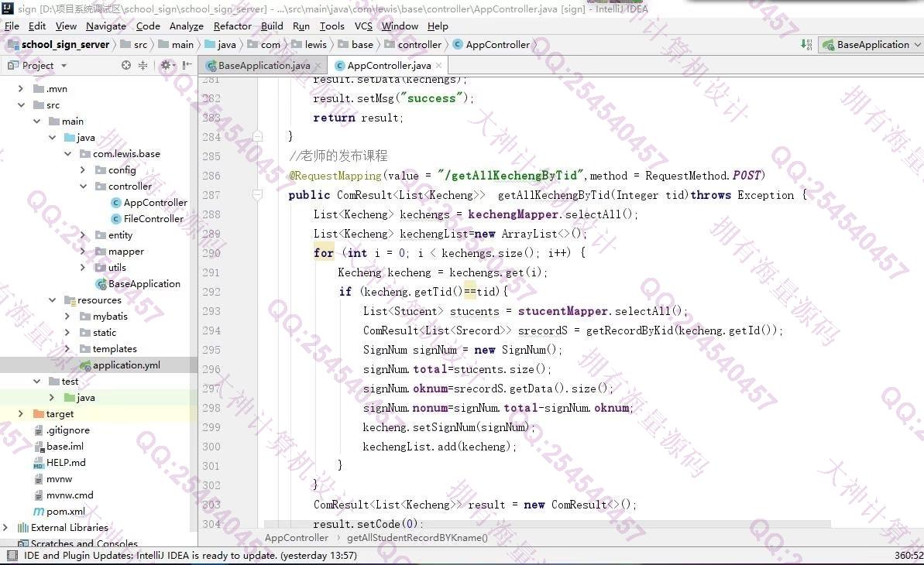Screen dimensions: 924x565
Task: Expand the entity package
Action: pos(83,235)
